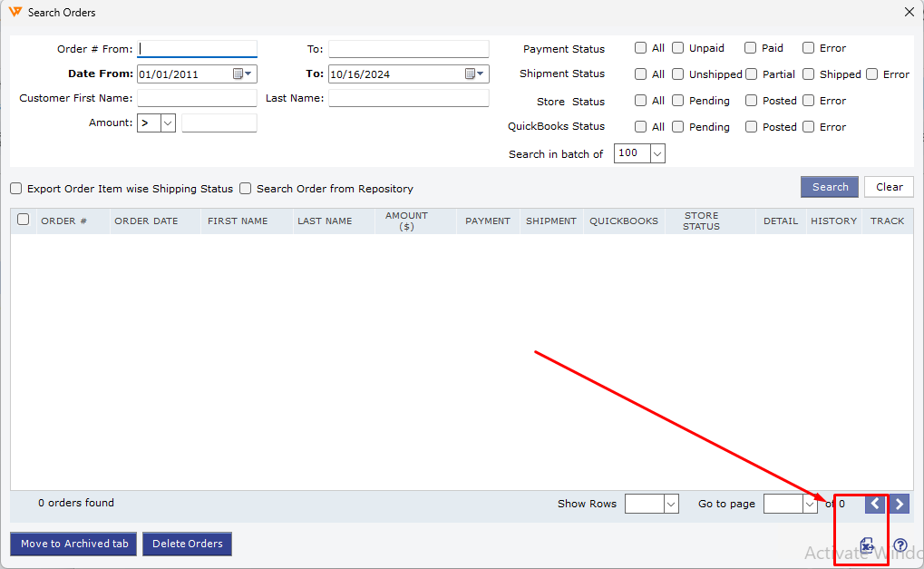The width and height of the screenshot is (924, 569).
Task: Check QuickBooks Status Pending
Action: coord(677,126)
